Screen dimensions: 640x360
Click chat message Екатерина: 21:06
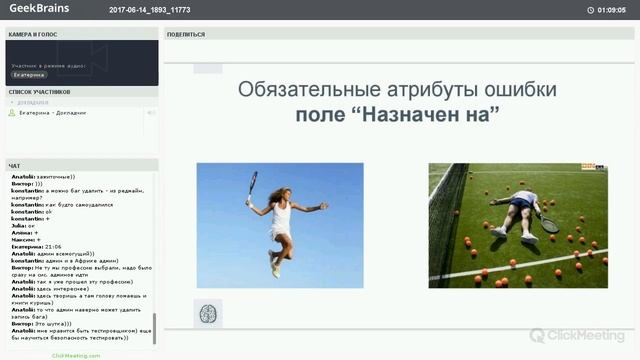(36, 247)
